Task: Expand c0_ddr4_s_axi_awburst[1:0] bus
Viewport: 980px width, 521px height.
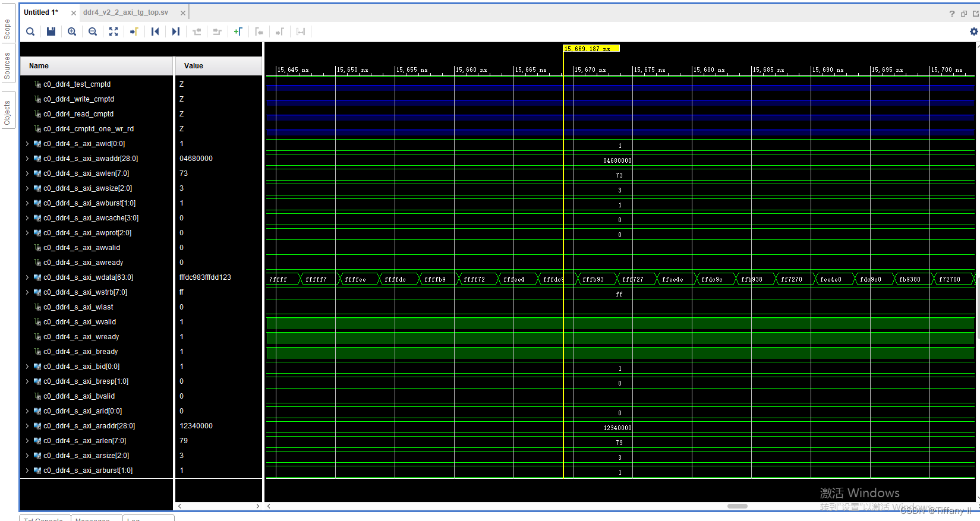Action: [27, 203]
